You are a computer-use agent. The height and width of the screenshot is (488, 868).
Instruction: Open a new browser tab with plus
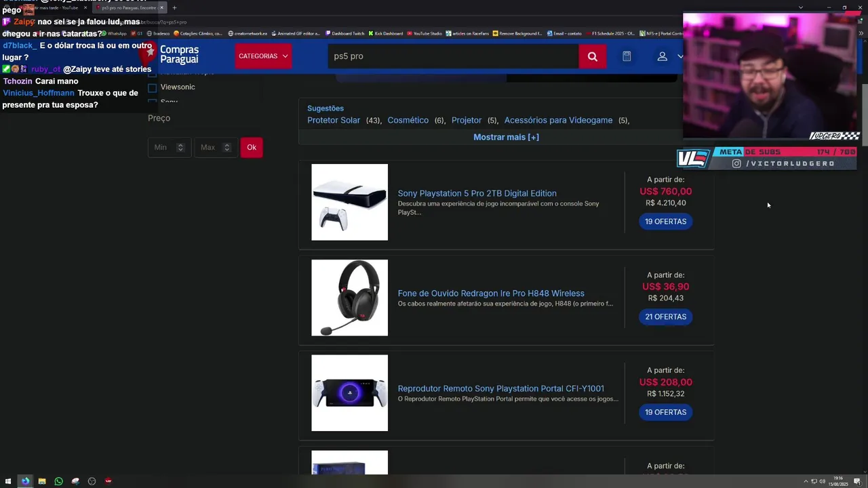click(174, 7)
